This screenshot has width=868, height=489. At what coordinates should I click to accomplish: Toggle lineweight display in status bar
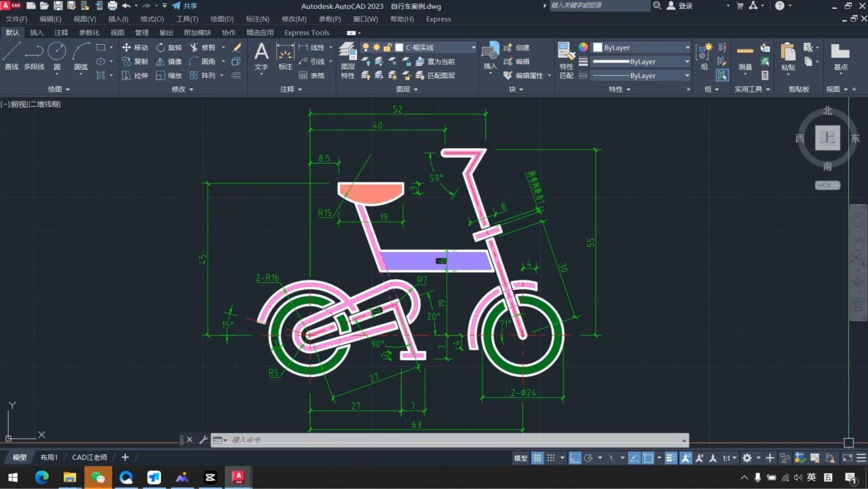[671, 458]
